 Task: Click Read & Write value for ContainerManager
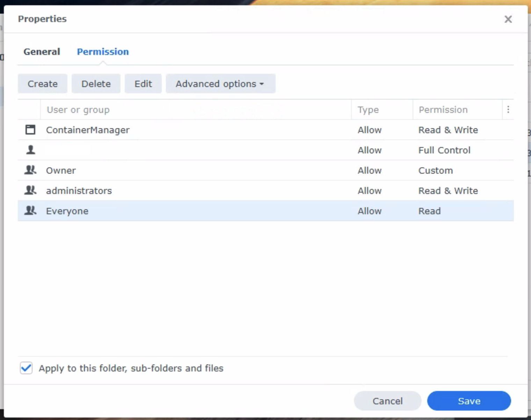[448, 130]
